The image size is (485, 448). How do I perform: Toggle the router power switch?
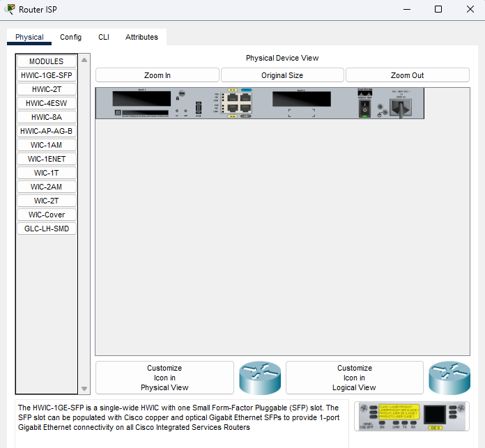click(364, 109)
